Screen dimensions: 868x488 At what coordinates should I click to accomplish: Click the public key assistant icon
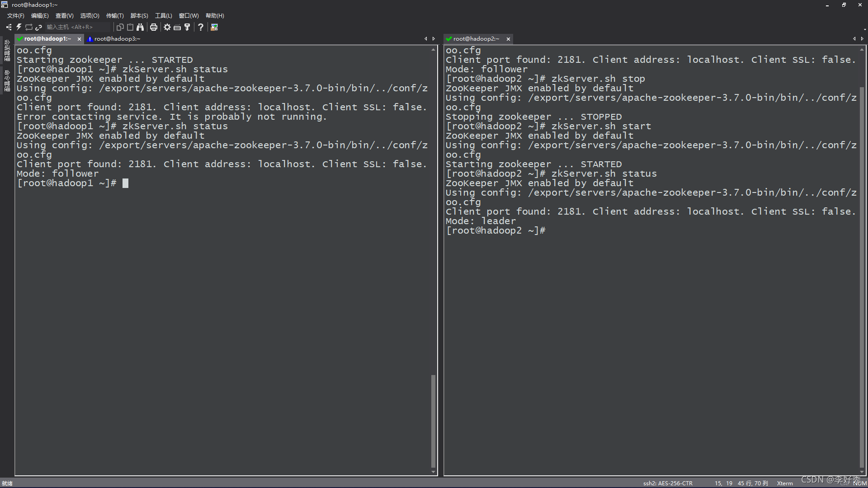tap(187, 27)
